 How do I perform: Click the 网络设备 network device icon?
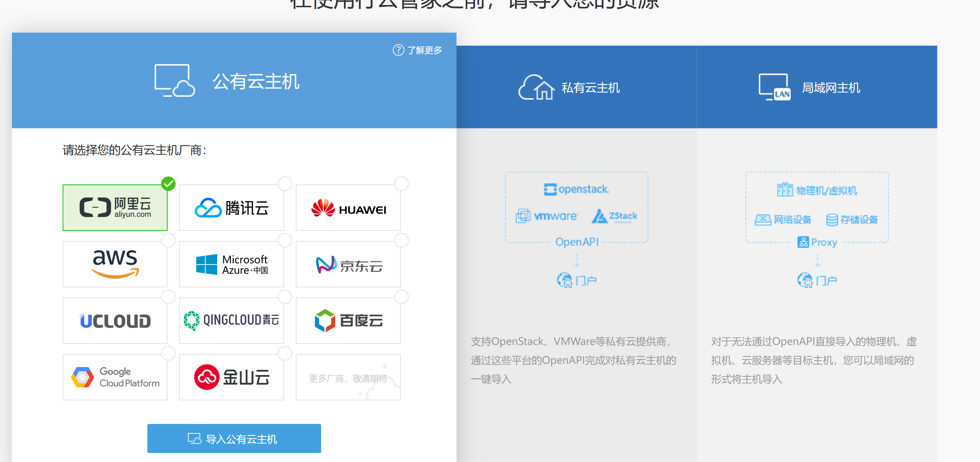pyautogui.click(x=763, y=220)
